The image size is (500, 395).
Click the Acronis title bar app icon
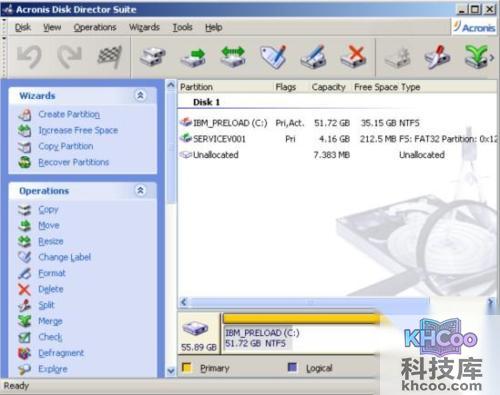point(7,10)
